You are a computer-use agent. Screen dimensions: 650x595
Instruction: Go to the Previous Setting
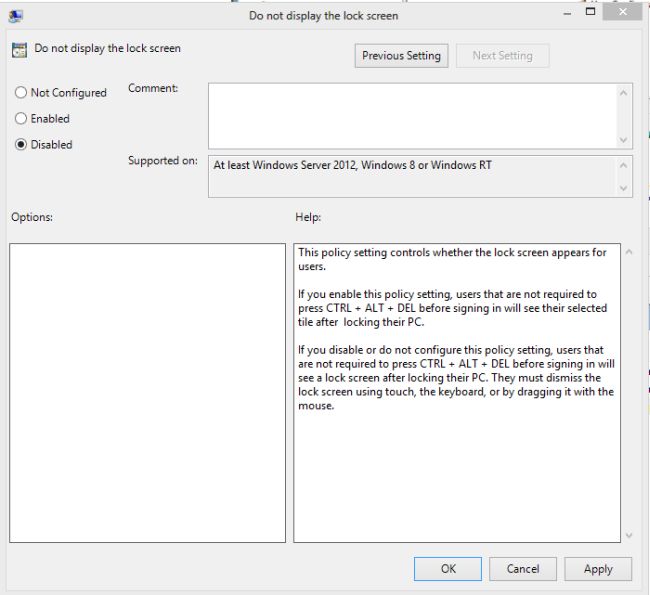point(401,56)
